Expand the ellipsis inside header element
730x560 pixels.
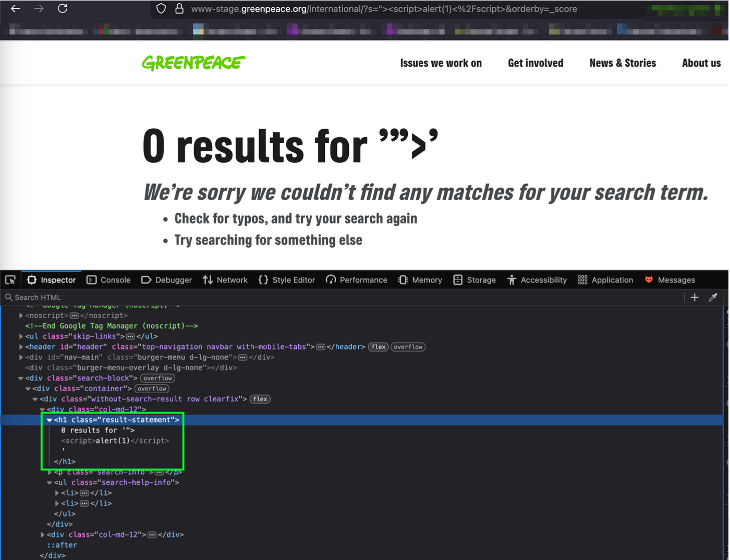coord(321,347)
